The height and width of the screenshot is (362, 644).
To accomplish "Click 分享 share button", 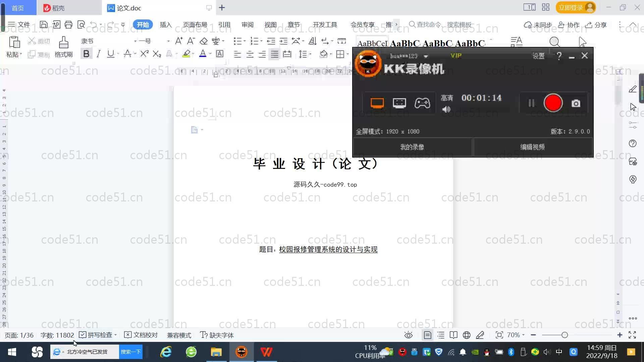I will click(x=596, y=25).
